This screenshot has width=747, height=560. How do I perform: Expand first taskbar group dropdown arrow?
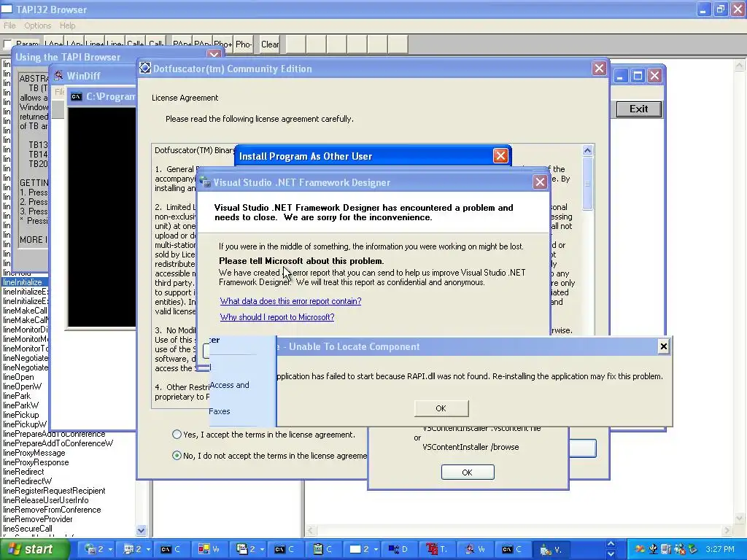110,550
